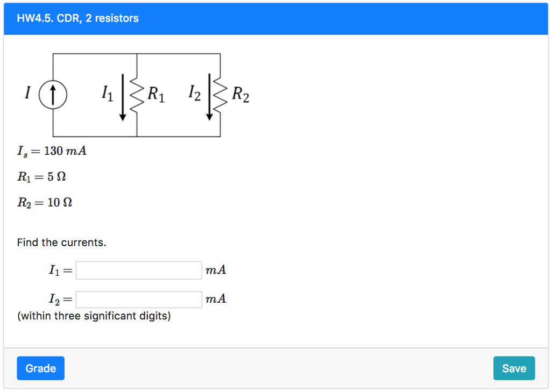Image resolution: width=551 pixels, height=392 pixels.
Task: Click the three significant digits note
Action: click(94, 316)
